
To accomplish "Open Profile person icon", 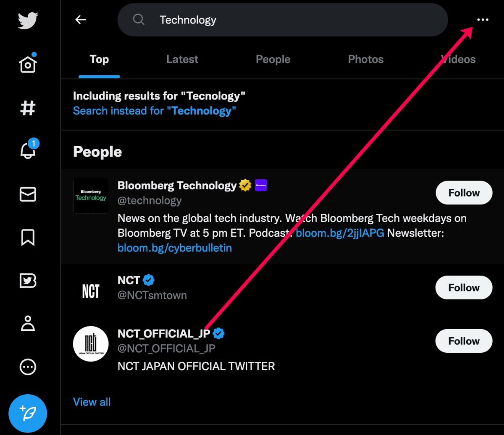I will click(x=28, y=323).
